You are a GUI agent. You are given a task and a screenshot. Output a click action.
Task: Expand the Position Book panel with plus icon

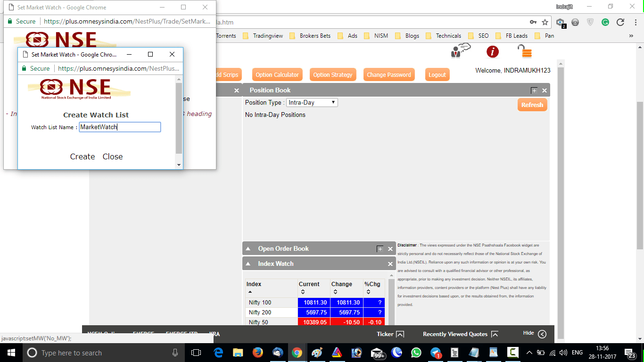pos(534,90)
